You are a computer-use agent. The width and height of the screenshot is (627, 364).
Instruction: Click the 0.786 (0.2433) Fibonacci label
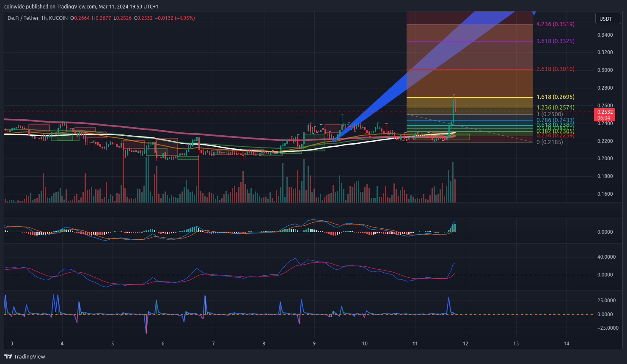555,120
